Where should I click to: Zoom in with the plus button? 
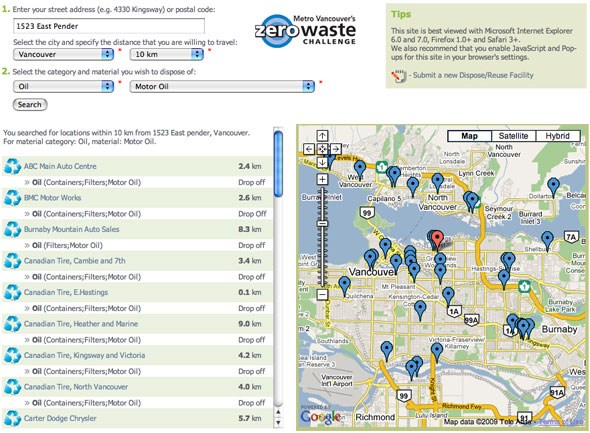click(322, 179)
